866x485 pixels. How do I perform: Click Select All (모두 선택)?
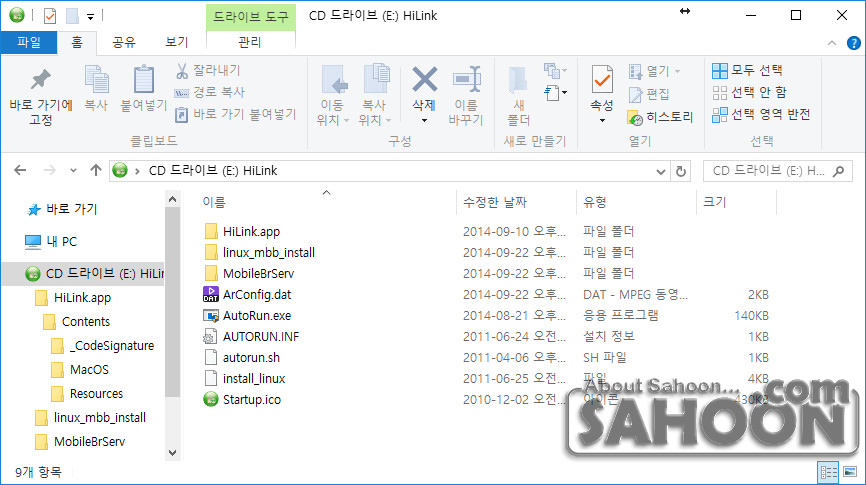pos(747,70)
